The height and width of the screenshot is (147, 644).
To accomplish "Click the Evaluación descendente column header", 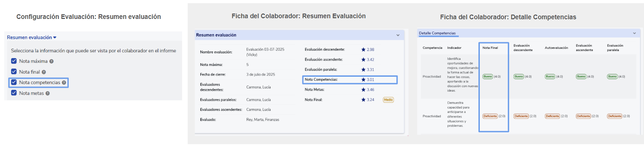I will click(x=523, y=48).
